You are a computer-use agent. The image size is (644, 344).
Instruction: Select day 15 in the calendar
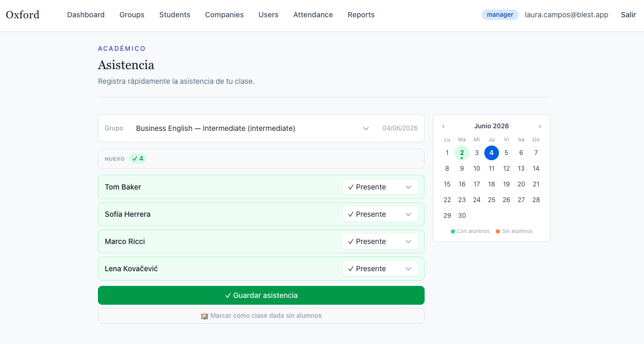pos(447,184)
